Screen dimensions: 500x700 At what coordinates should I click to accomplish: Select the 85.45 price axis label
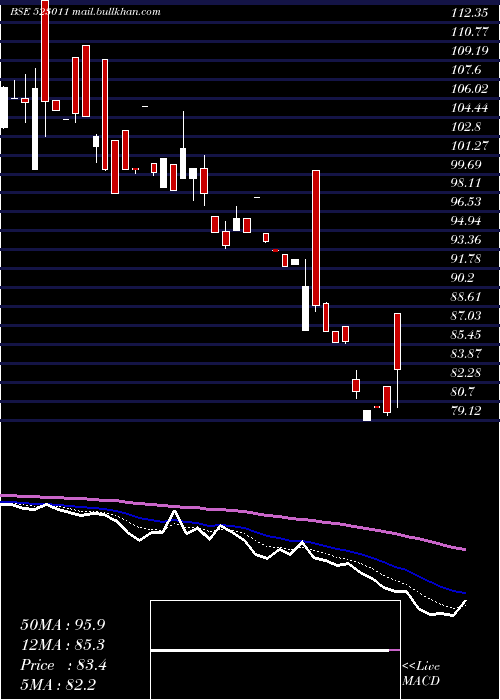point(466,335)
